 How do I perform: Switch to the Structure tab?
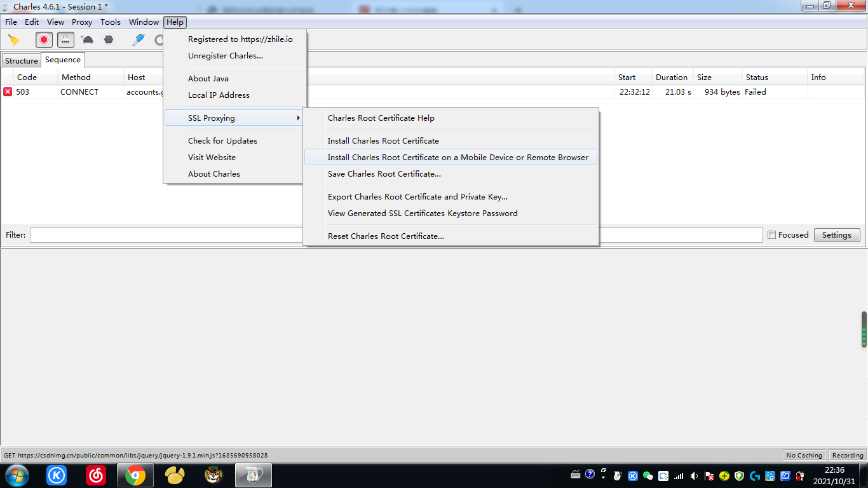tap(22, 60)
